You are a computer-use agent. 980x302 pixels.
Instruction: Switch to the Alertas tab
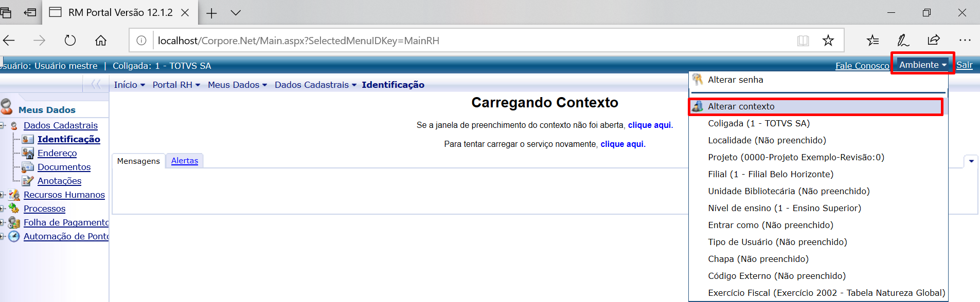click(185, 161)
